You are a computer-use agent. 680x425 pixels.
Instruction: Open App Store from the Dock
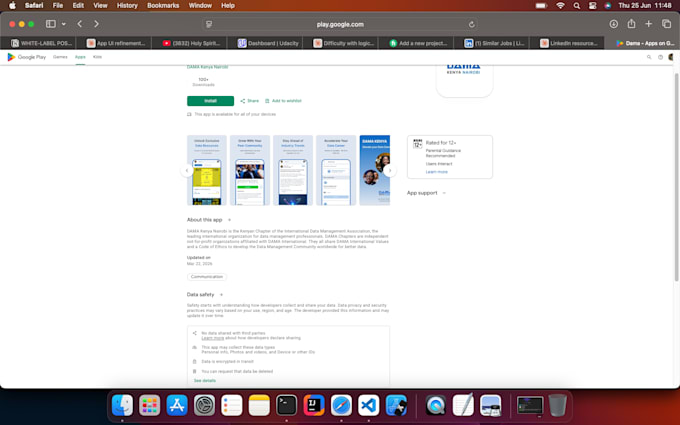point(177,405)
